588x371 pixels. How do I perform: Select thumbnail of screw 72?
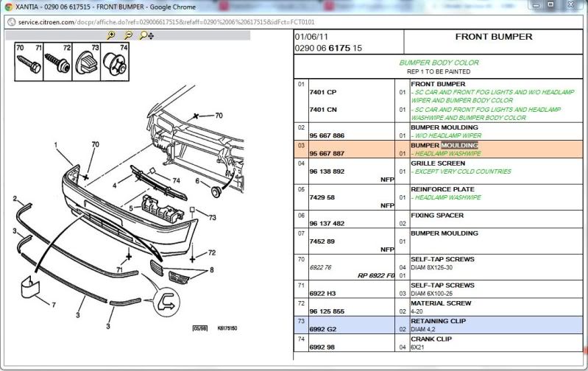pos(57,62)
